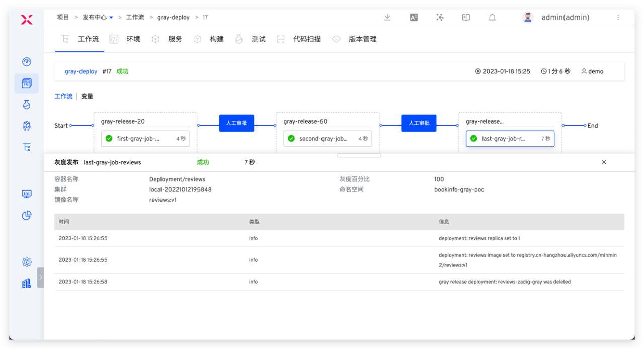Open the three-dot more menu by admin

coord(618,17)
